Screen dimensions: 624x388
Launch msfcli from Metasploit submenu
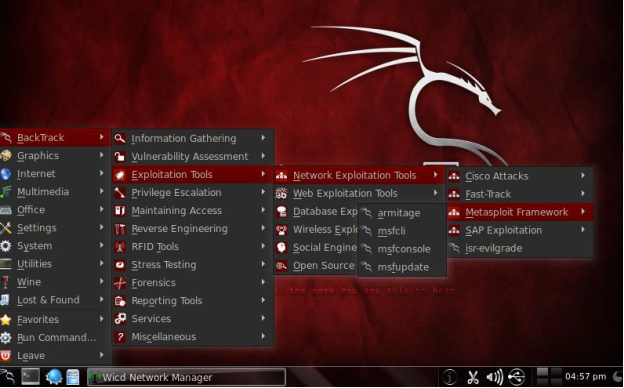[x=402, y=231]
